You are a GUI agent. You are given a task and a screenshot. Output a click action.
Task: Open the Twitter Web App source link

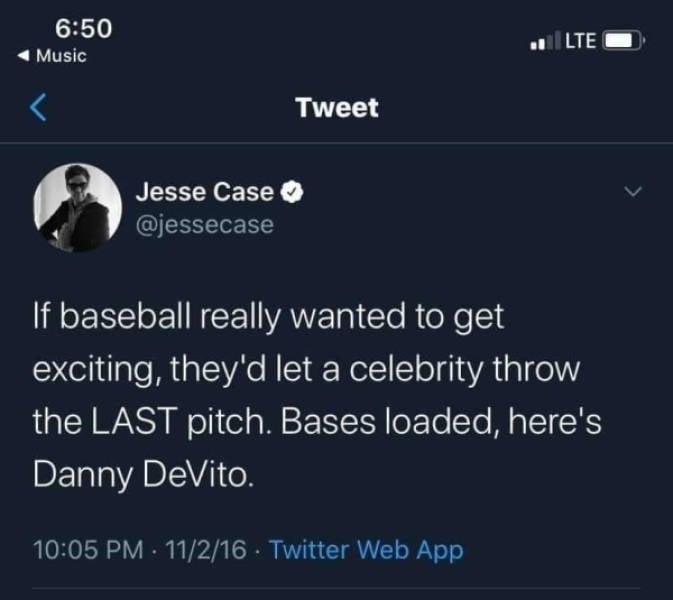(367, 549)
